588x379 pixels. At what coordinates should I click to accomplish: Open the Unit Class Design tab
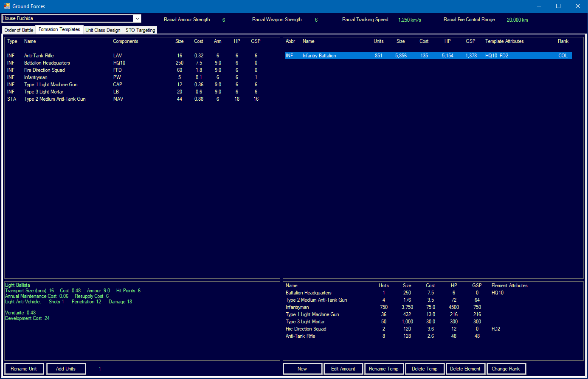coord(103,30)
